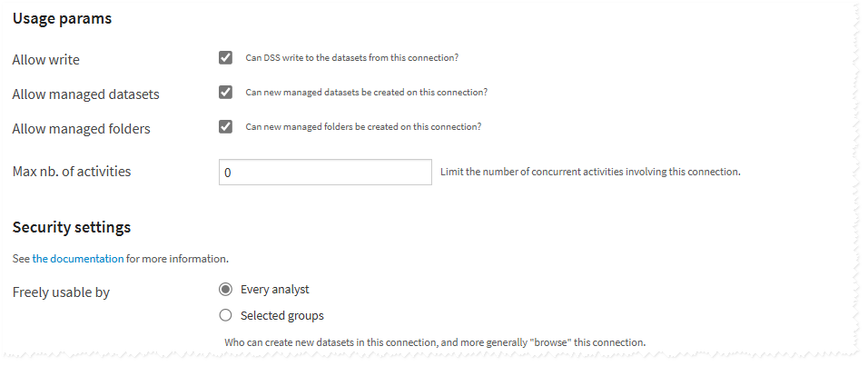Viewport: 868px width, 366px height.
Task: Select the Every analyst radio button
Action: (x=226, y=290)
